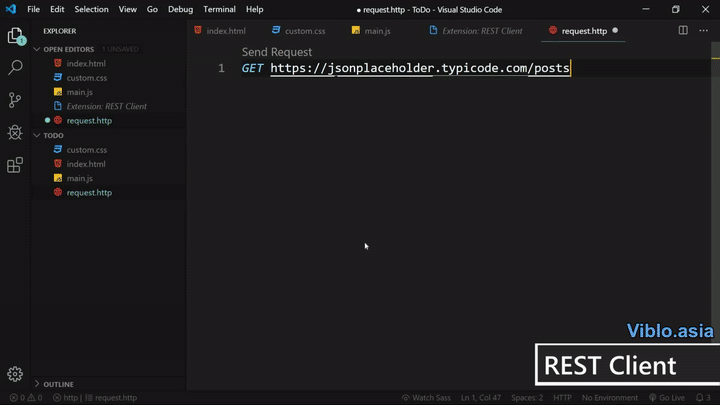Open request.http in TODO folder
The image size is (720, 405).
pyautogui.click(x=89, y=192)
